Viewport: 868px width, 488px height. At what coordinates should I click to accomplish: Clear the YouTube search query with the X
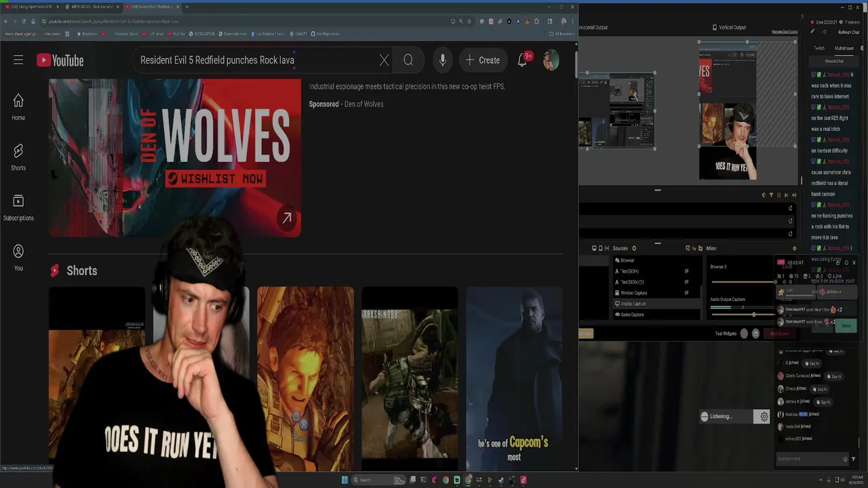click(384, 60)
